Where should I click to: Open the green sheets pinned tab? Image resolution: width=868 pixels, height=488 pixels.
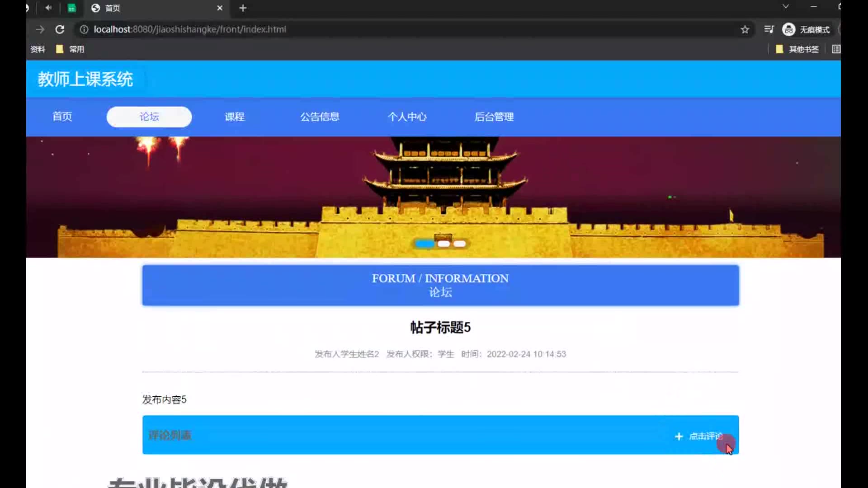(x=71, y=8)
